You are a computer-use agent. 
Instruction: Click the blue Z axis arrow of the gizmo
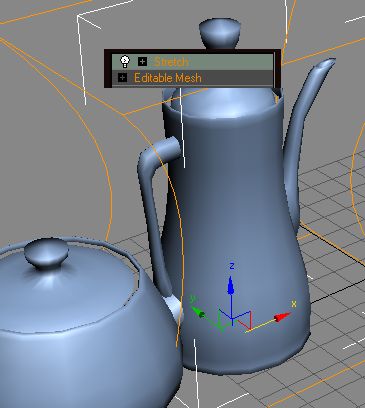tap(231, 286)
